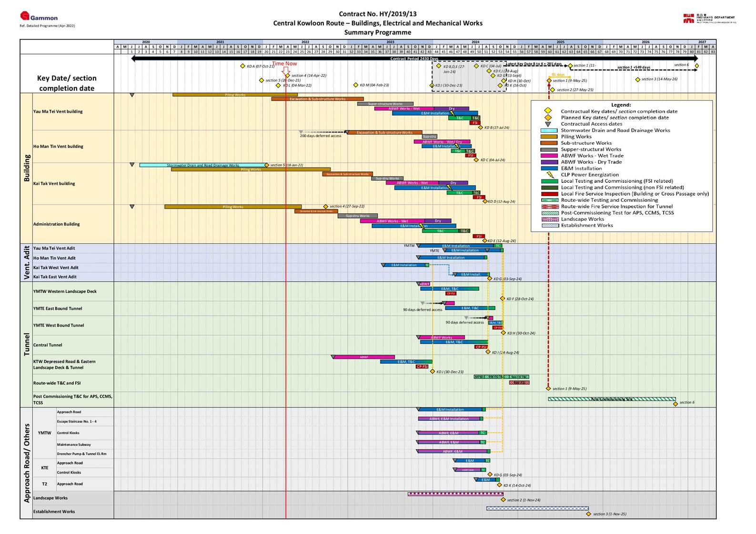Select the Central Tunnel row label
The width and height of the screenshot is (756, 534).
point(48,345)
